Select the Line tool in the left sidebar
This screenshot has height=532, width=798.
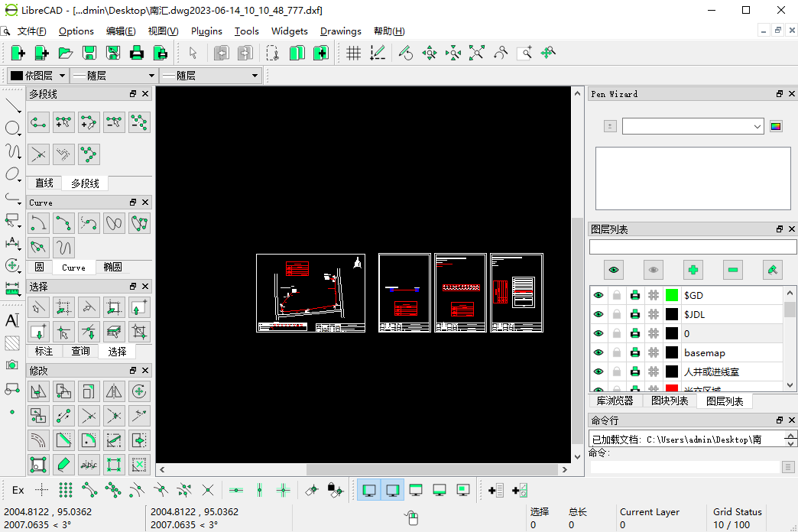coord(13,105)
